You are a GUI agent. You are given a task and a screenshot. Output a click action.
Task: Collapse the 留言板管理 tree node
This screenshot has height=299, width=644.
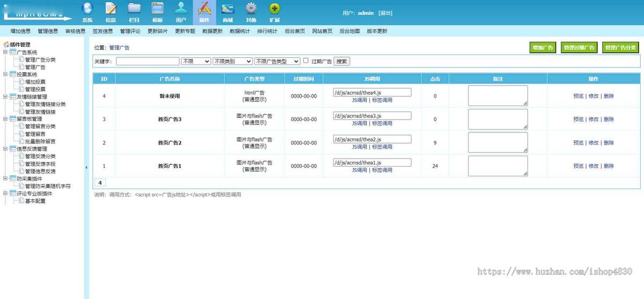(5, 119)
